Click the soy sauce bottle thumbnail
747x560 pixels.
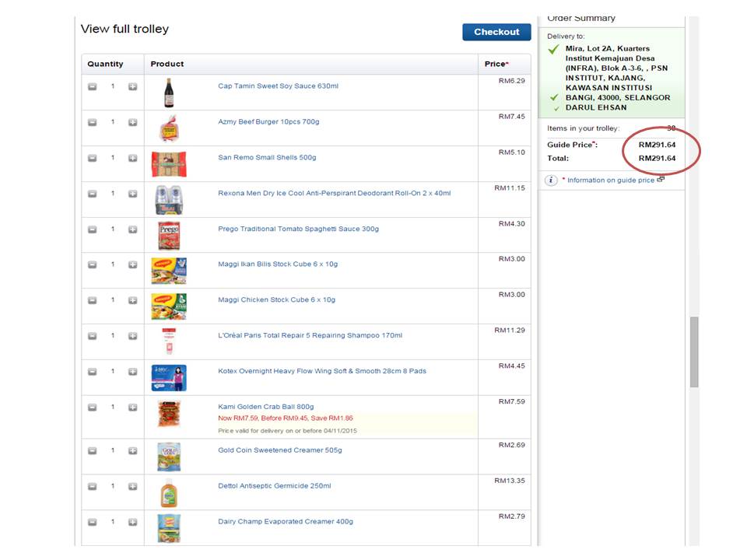[x=169, y=93]
